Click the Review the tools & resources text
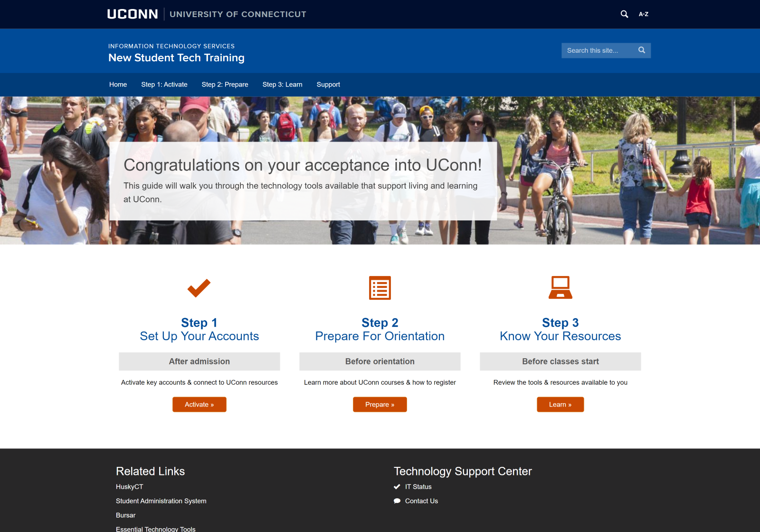Screen dimensions: 760x532 [x=560, y=382]
